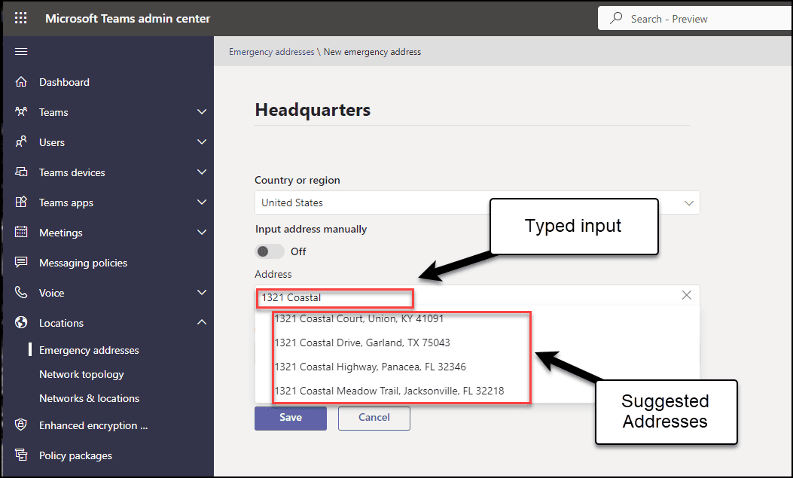This screenshot has height=478, width=794.
Task: Click the Microsoft Teams admin center title
Action: [128, 19]
